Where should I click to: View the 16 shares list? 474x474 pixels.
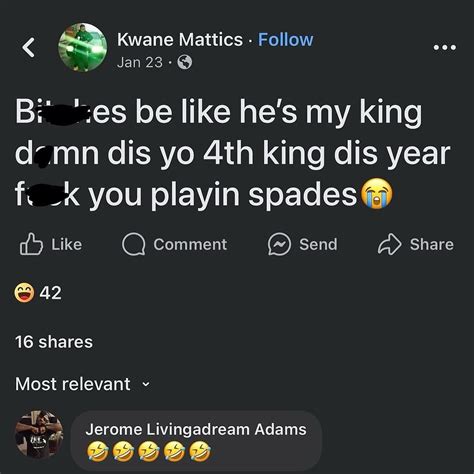coord(54,342)
